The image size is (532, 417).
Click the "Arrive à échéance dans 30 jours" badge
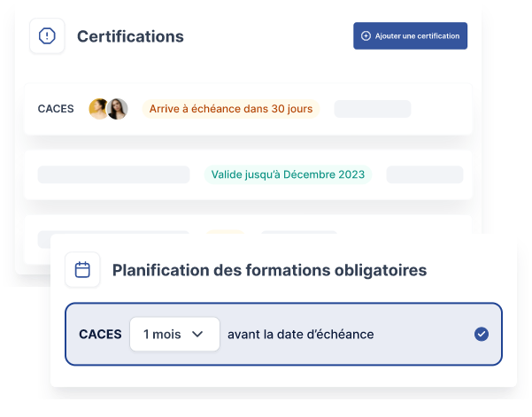[230, 109]
